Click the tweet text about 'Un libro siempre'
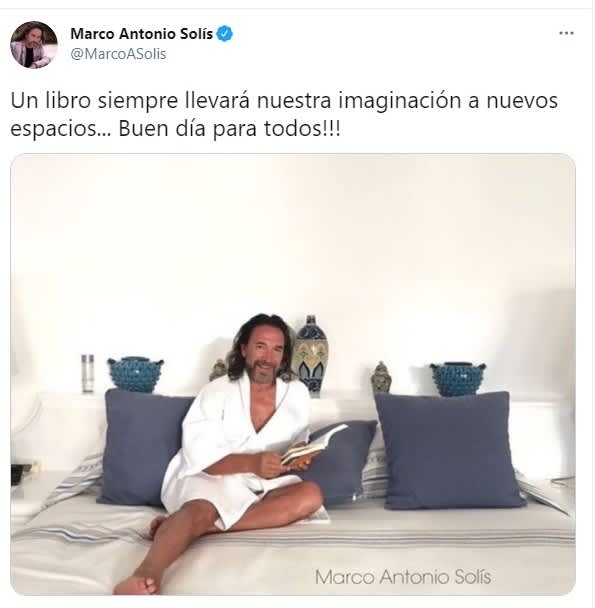The height and width of the screenshot is (608, 595). pyautogui.click(x=284, y=114)
